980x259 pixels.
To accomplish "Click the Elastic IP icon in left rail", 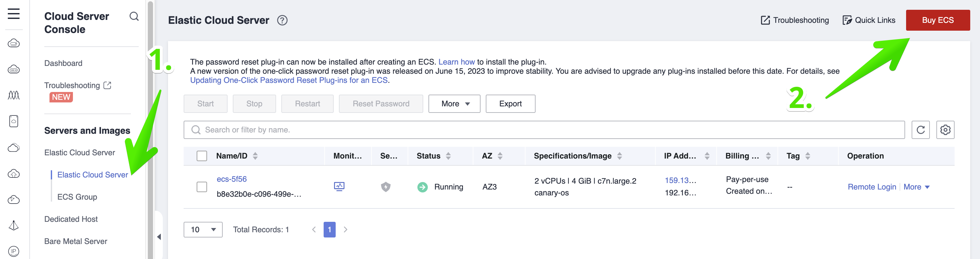I will (x=14, y=251).
